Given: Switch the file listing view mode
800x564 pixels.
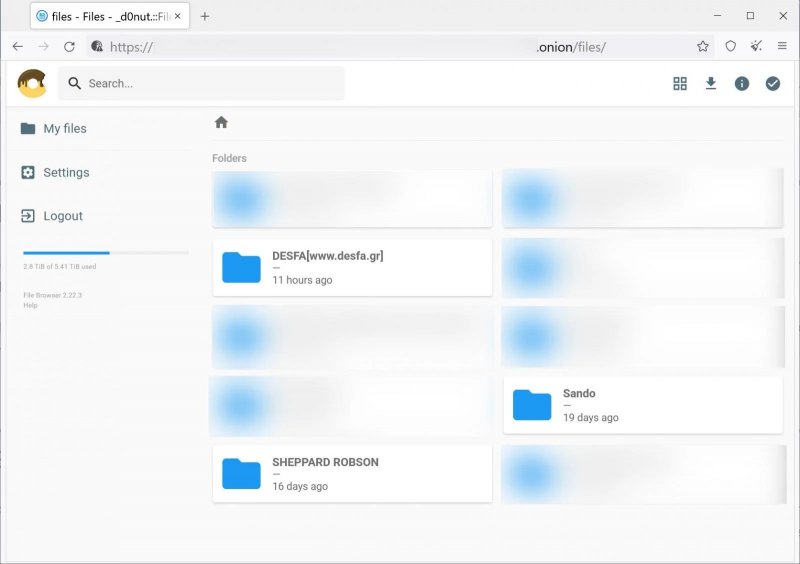Looking at the screenshot, I should 680,84.
